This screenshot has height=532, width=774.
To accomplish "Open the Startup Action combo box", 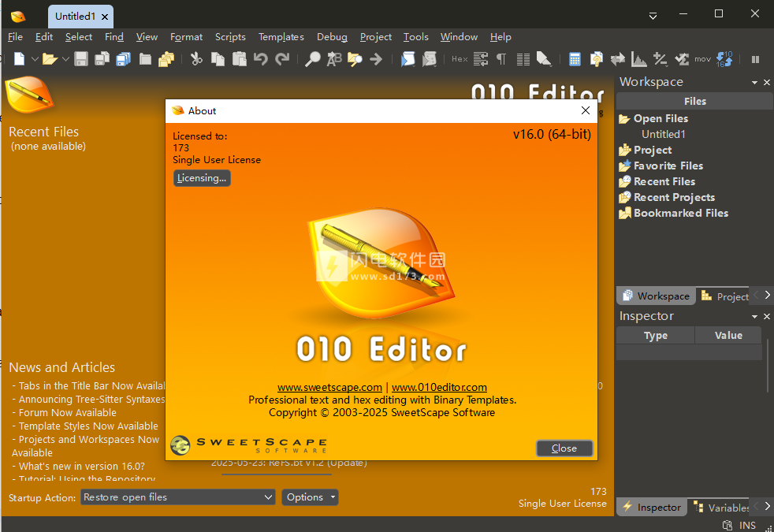I will tap(177, 497).
